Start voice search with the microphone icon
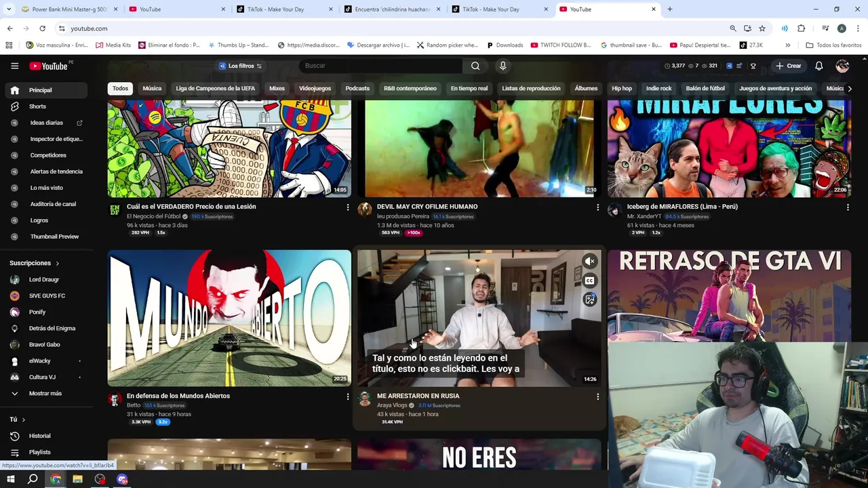 502,66
